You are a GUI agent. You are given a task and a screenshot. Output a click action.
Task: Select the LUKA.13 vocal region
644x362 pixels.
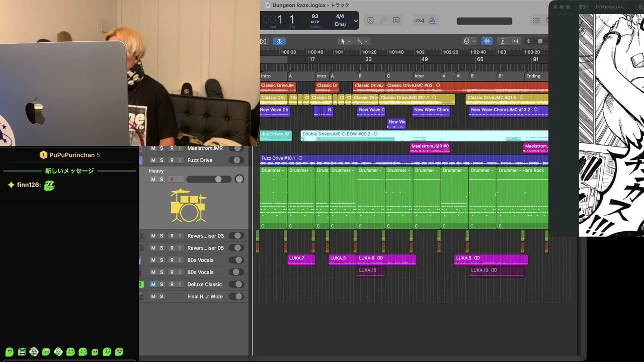(497, 271)
